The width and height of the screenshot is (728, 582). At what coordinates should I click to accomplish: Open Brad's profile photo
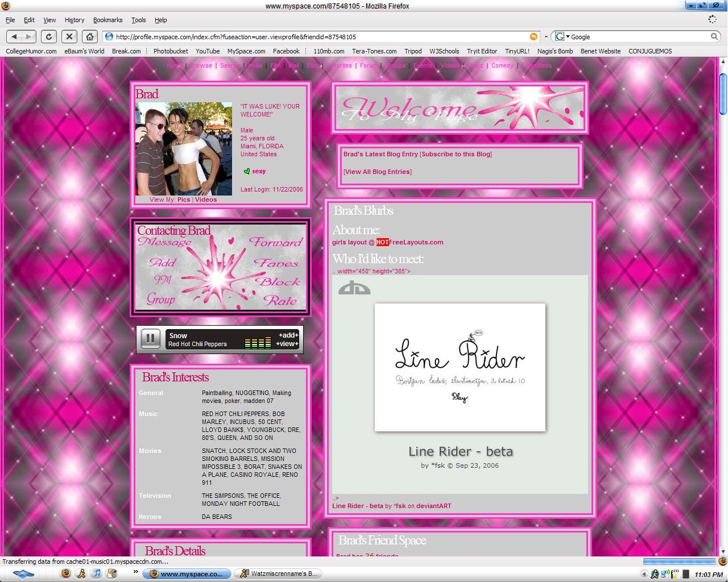(184, 149)
